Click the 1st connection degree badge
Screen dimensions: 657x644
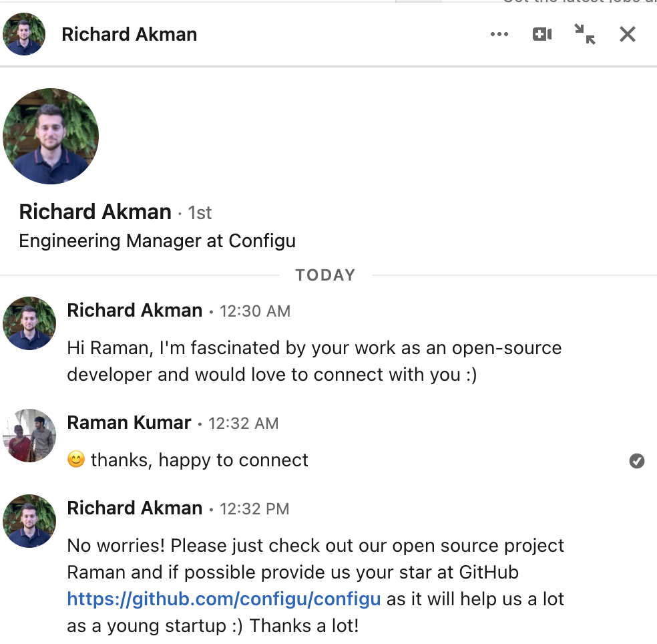point(200,212)
